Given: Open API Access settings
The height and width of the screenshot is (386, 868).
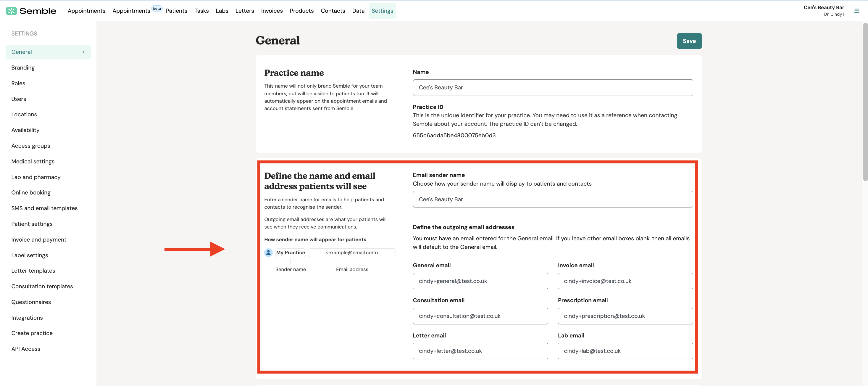Looking at the screenshot, I should [x=26, y=349].
